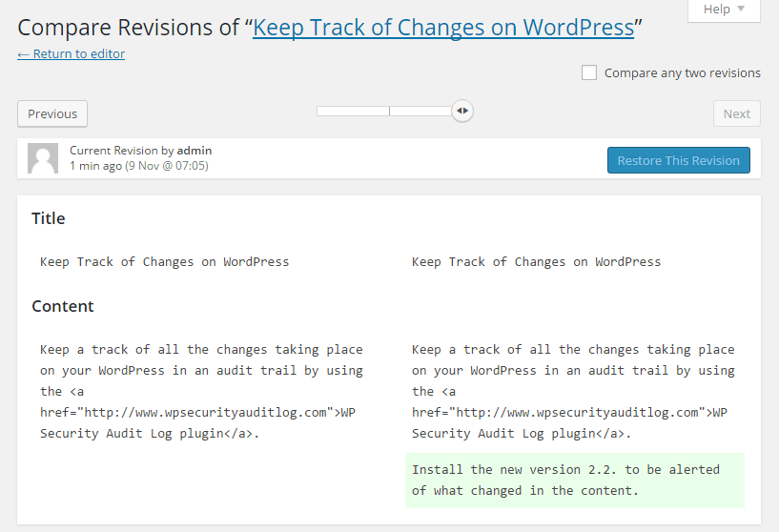Image resolution: width=779 pixels, height=532 pixels.
Task: Click the post title link in heading
Action: coord(443,28)
